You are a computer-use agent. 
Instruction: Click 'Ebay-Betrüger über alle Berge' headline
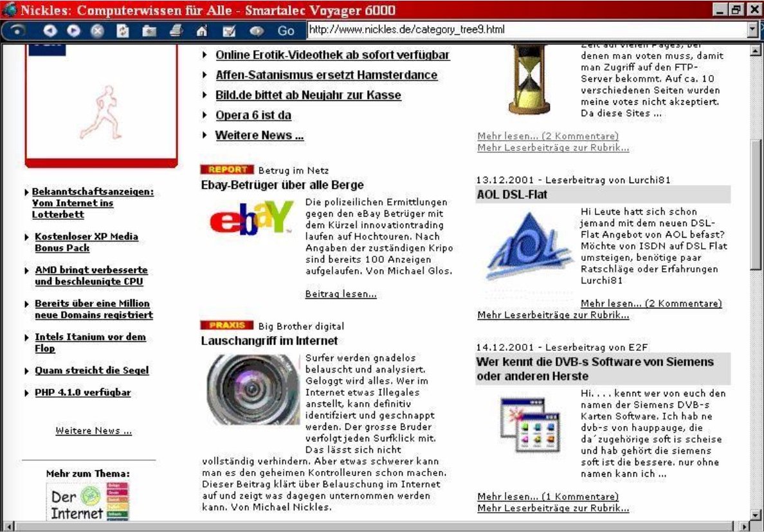pyautogui.click(x=282, y=185)
